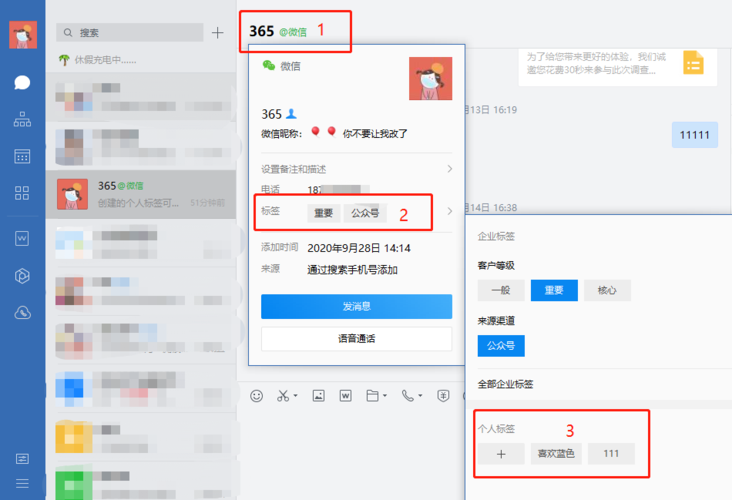Click the 2020年9月28日 14:14 add time
This screenshot has width=732, height=500.
(x=359, y=248)
